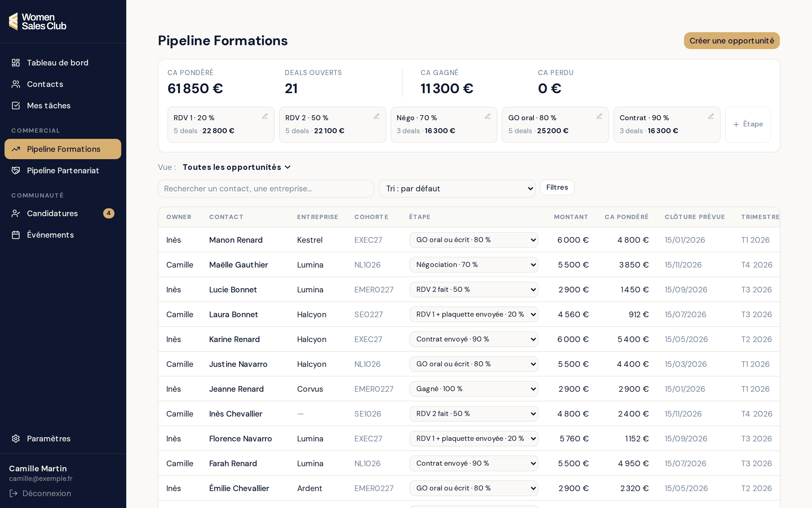Image resolution: width=812 pixels, height=508 pixels.
Task: Edit the RDV 1 · 20 % stage
Action: [x=265, y=116]
